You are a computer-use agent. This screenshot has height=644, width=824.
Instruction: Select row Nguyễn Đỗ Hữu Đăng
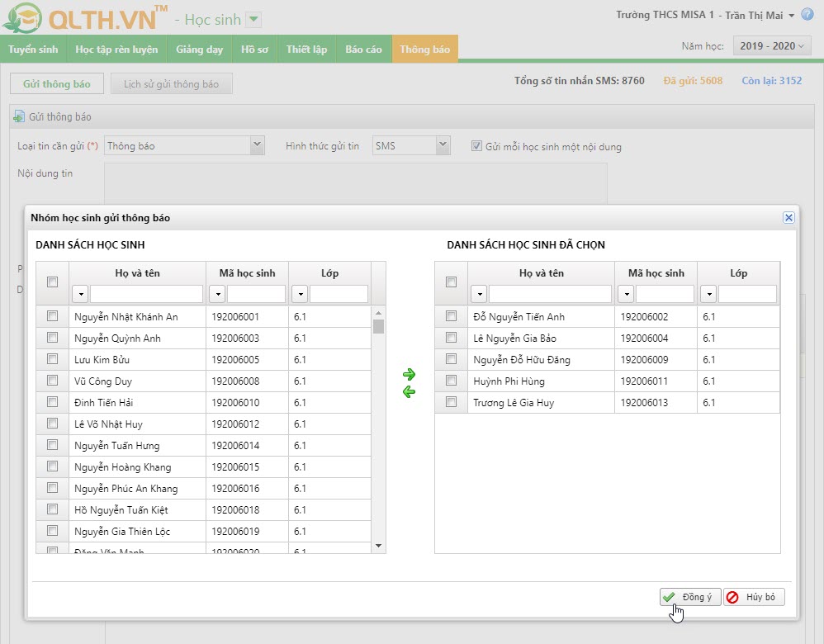607,360
